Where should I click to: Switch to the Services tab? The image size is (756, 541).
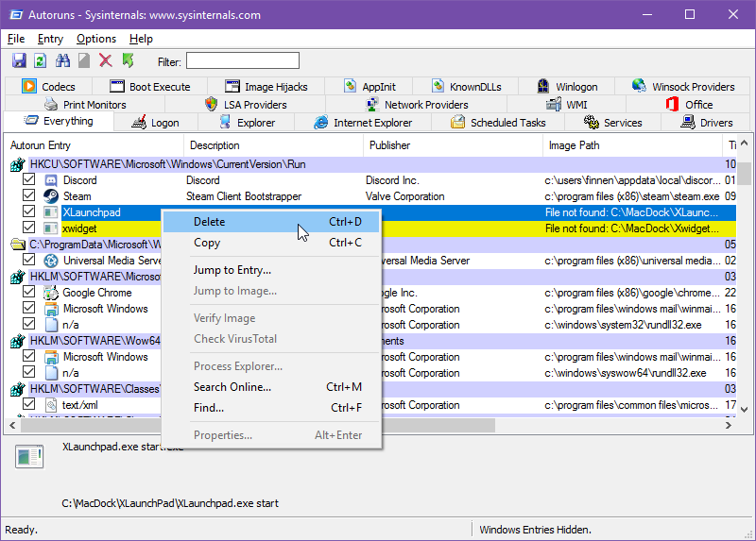(x=612, y=123)
